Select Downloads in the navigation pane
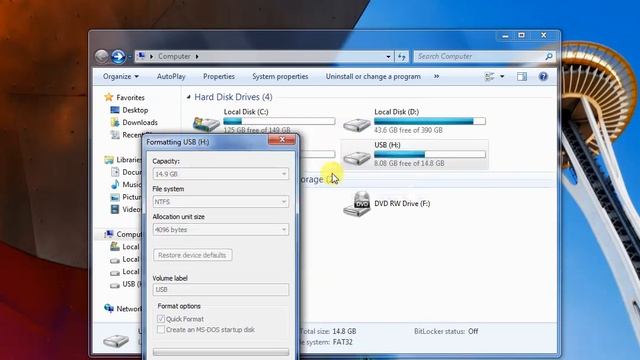 [140, 122]
